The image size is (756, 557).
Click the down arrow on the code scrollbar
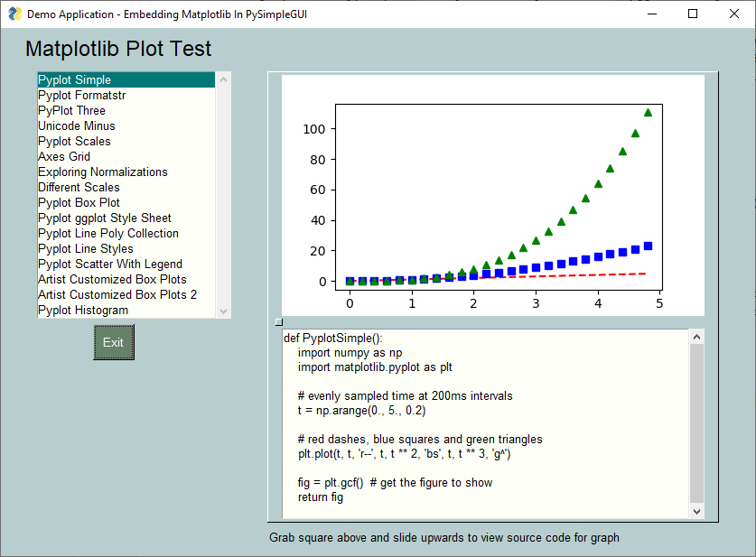[696, 511]
